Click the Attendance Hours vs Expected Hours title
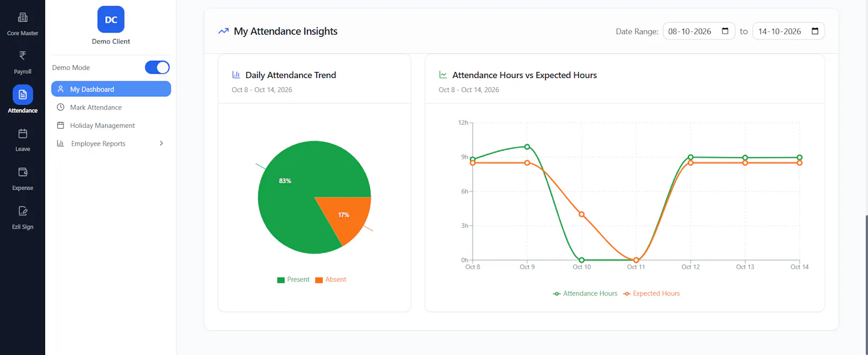This screenshot has width=868, height=355. click(x=525, y=75)
